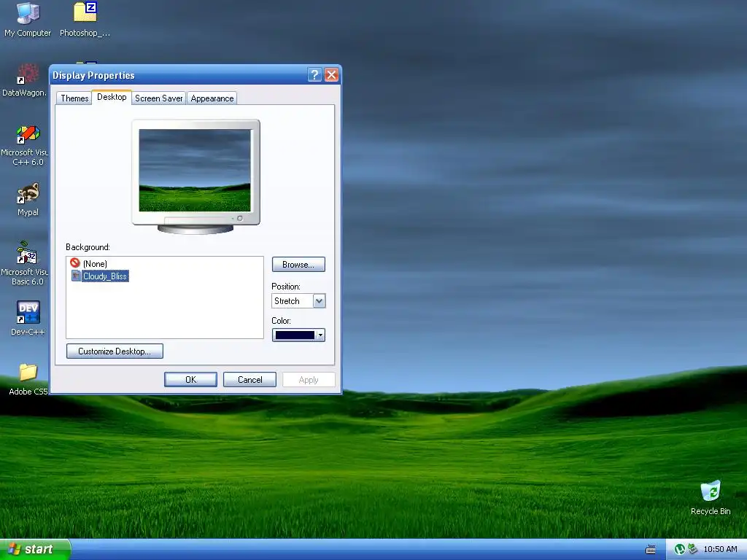Open the Start menu
This screenshot has height=560, width=747.
[x=35, y=549]
